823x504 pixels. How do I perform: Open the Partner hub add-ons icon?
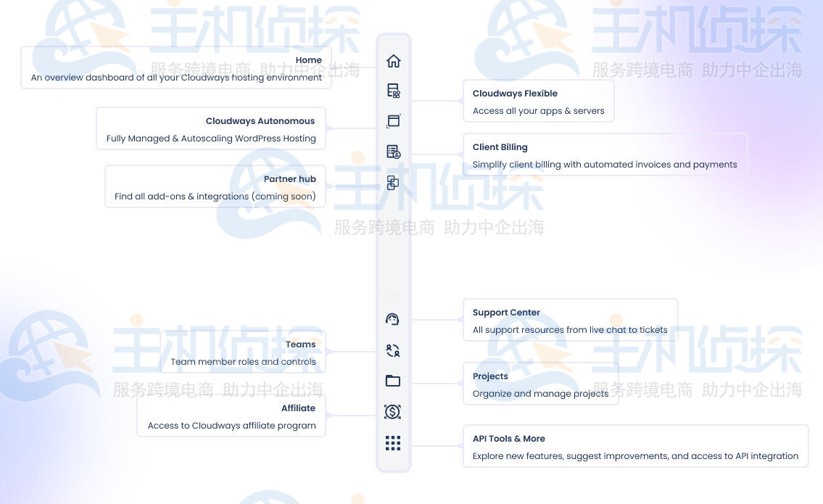click(392, 183)
